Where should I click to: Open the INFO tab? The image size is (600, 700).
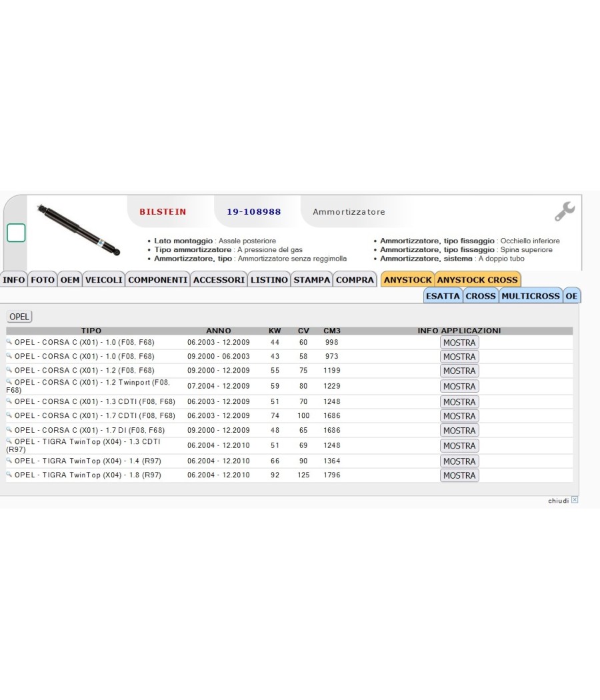(x=14, y=279)
